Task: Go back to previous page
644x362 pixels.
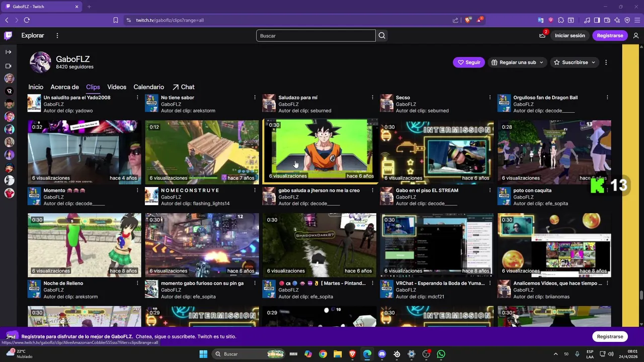Action: 7,20
